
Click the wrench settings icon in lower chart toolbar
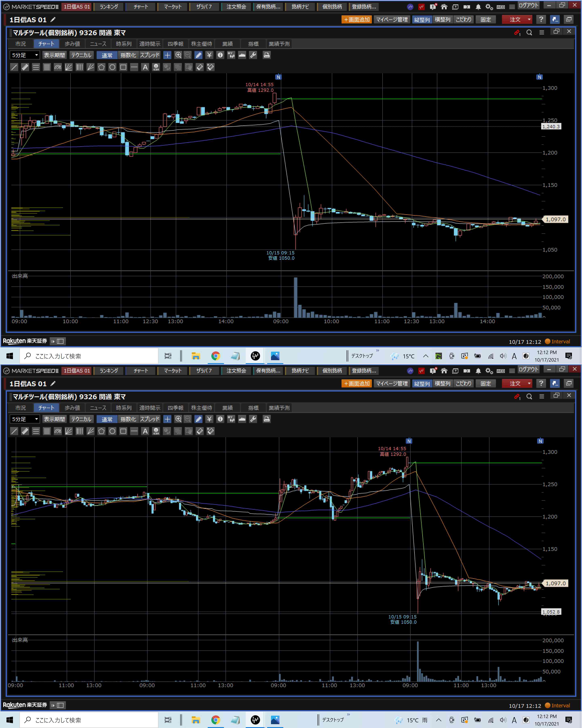tap(253, 419)
